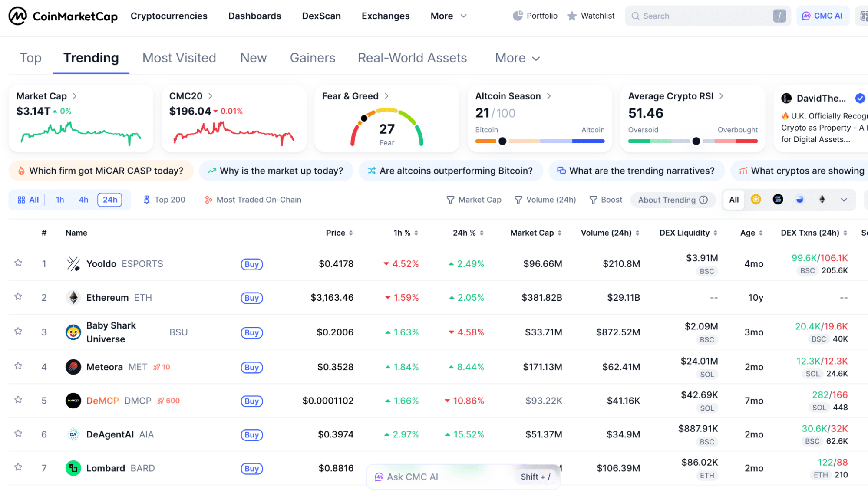The image size is (868, 493).
Task: Switch to the Gainers tab
Action: (312, 58)
